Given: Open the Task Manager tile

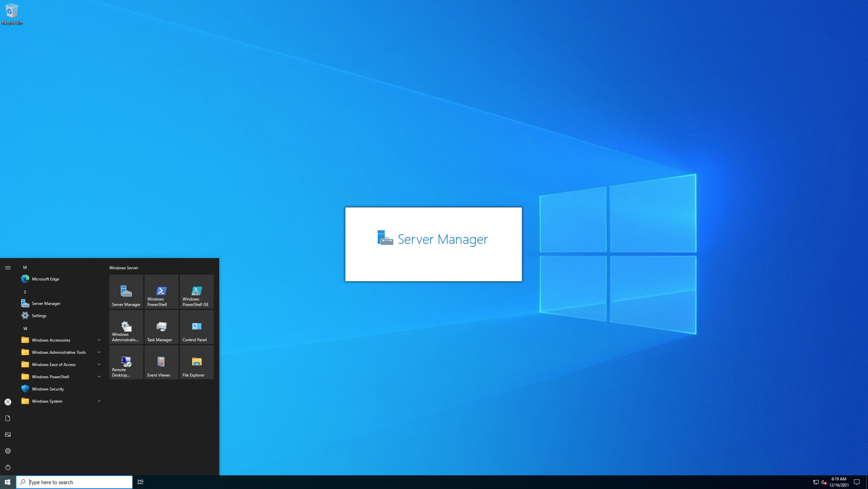Looking at the screenshot, I should [161, 327].
